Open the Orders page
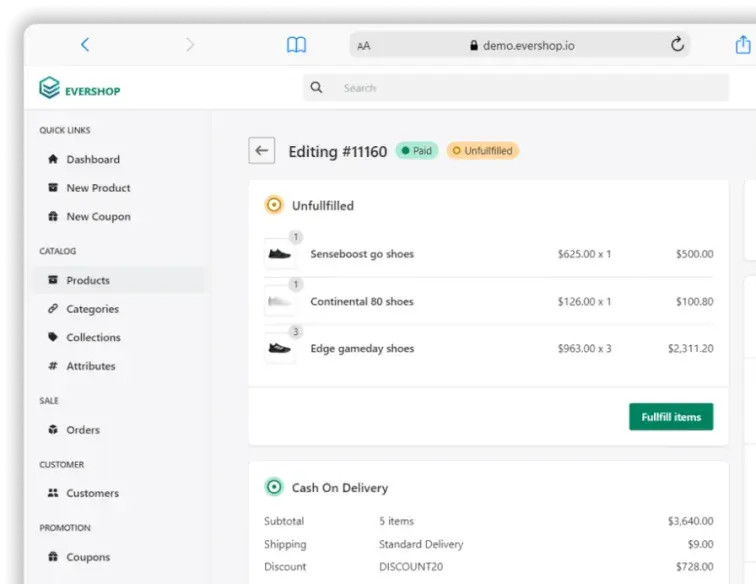Screen dimensions: 756x584 click(x=83, y=430)
